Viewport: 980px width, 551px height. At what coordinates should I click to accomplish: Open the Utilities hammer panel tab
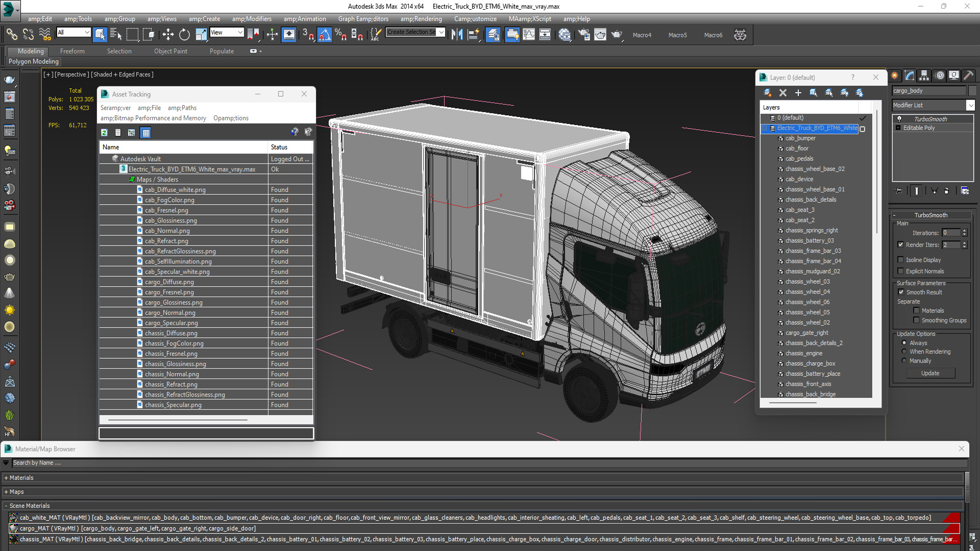point(968,76)
